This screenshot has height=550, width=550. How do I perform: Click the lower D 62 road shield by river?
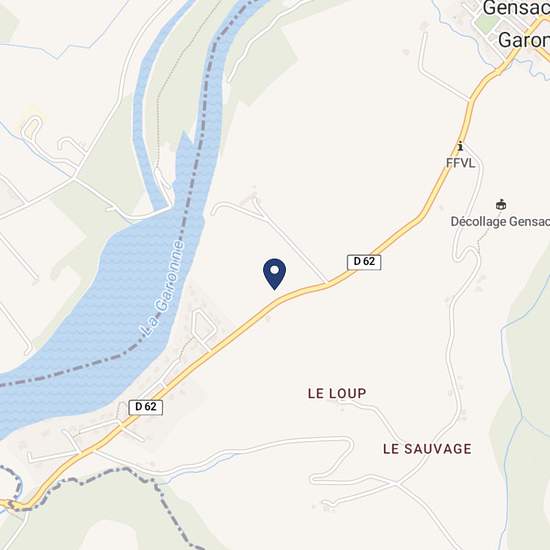pos(146,407)
